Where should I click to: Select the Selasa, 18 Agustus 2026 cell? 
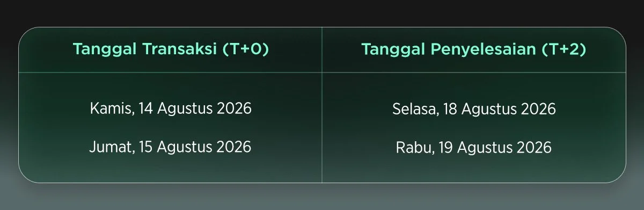click(473, 110)
